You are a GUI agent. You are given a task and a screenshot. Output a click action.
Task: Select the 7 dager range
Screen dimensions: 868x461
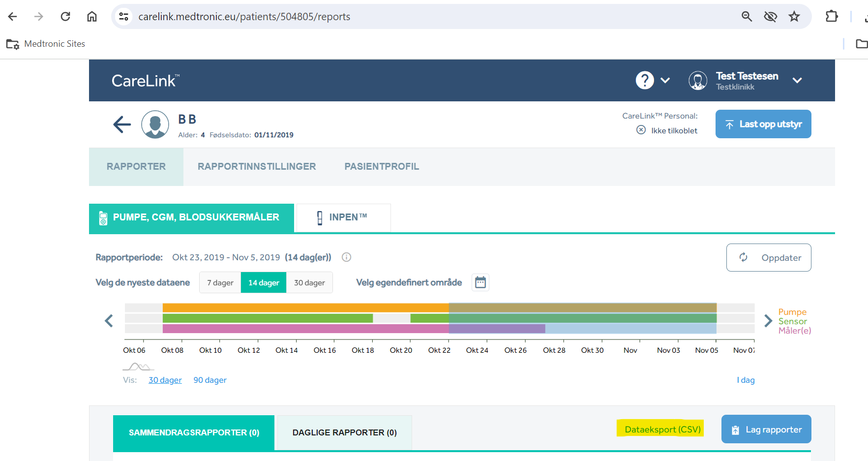tap(220, 282)
